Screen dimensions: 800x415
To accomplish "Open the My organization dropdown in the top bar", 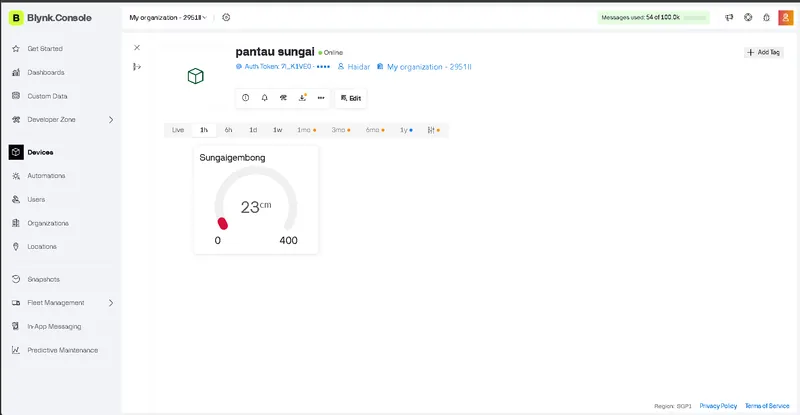I will [x=168, y=17].
